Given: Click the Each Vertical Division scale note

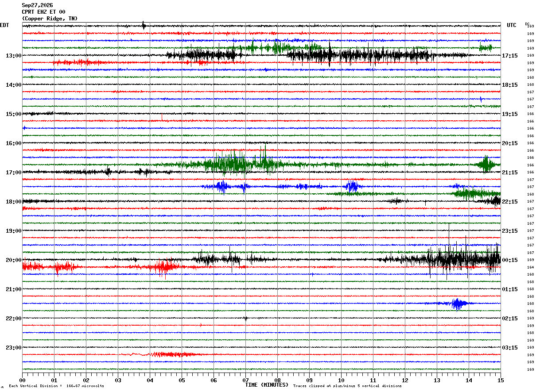Looking at the screenshot, I should coord(56,386).
